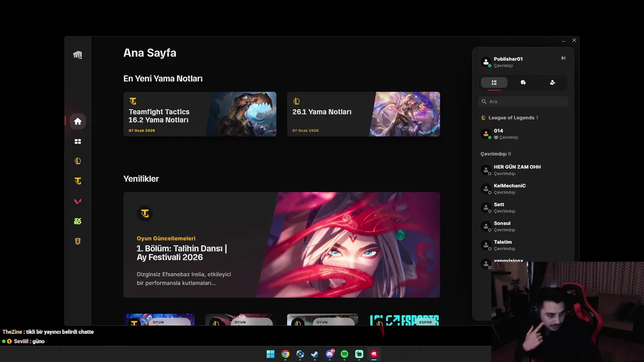Open chat with friend 014
This screenshot has width=644, height=362.
pos(523,134)
